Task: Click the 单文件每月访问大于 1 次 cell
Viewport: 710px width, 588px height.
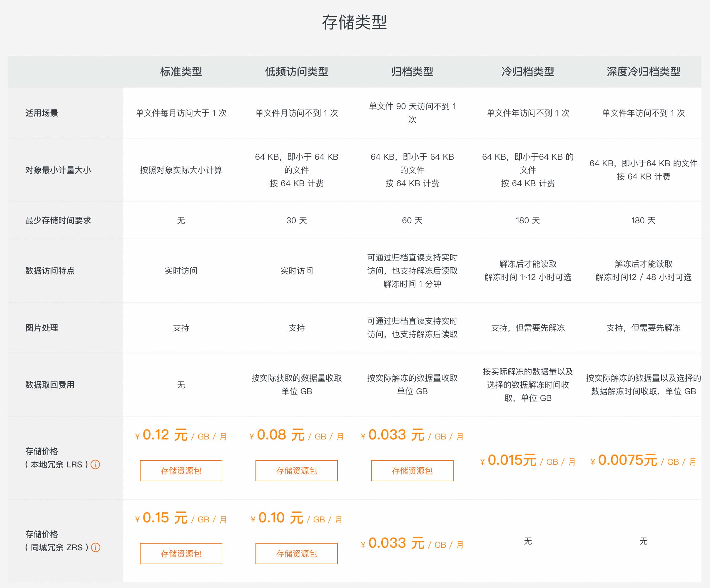Action: (181, 113)
